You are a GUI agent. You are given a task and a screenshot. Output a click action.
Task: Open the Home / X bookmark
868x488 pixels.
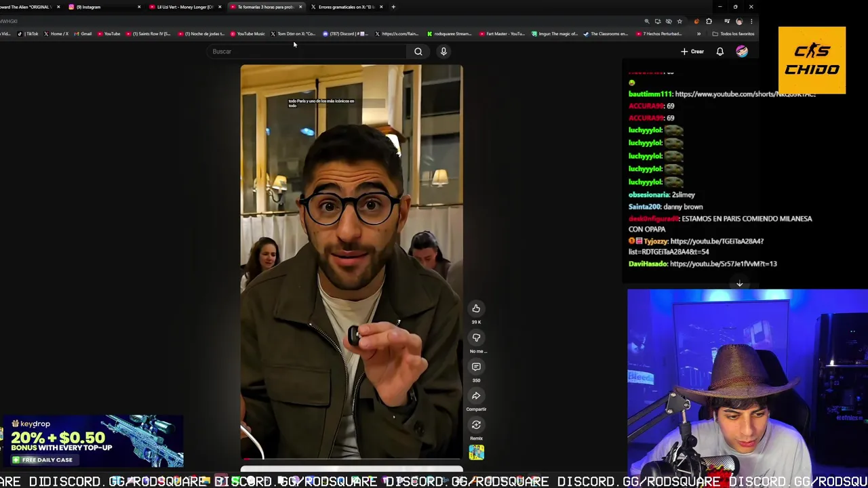(x=57, y=34)
